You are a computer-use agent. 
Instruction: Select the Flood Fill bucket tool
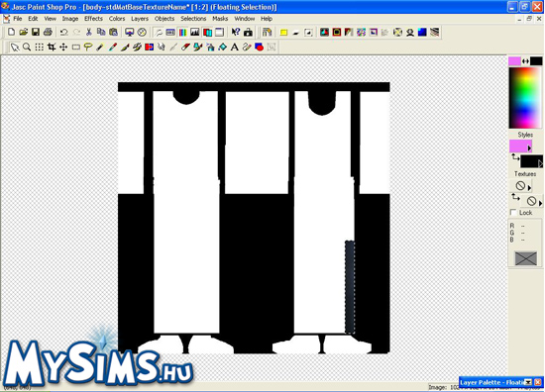[222, 47]
